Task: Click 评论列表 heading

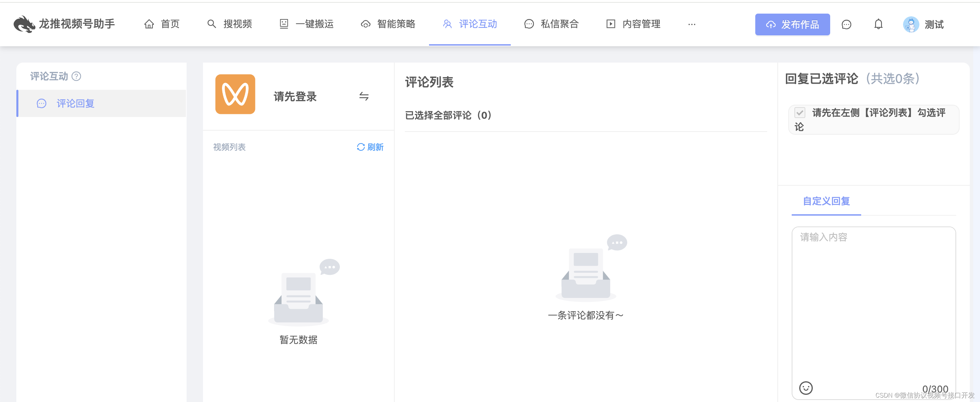Action: pos(429,82)
